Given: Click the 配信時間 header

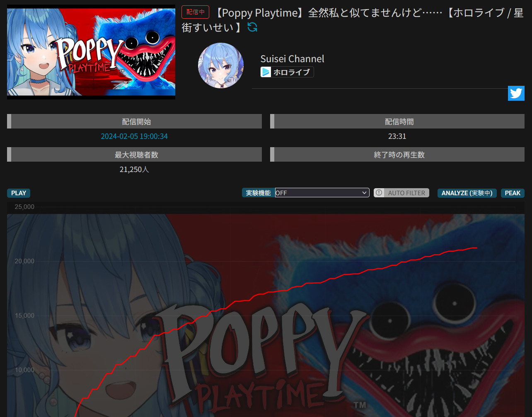Looking at the screenshot, I should point(397,121).
